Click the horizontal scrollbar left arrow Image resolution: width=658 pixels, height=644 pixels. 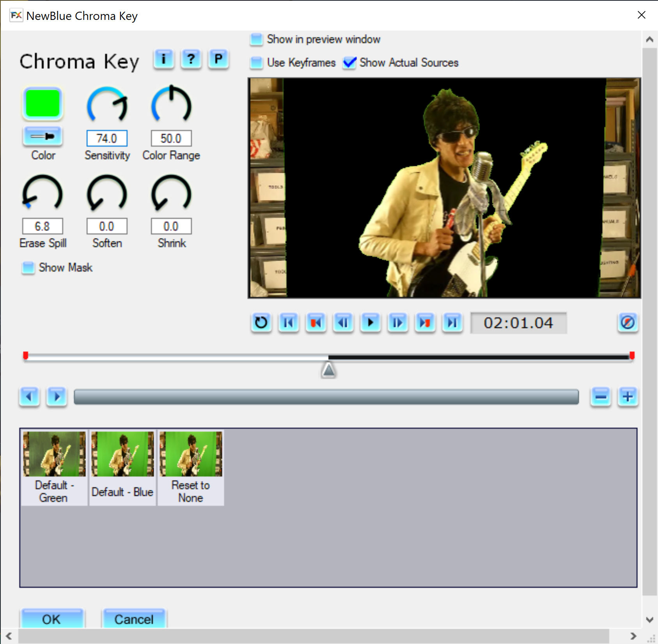tap(9, 636)
